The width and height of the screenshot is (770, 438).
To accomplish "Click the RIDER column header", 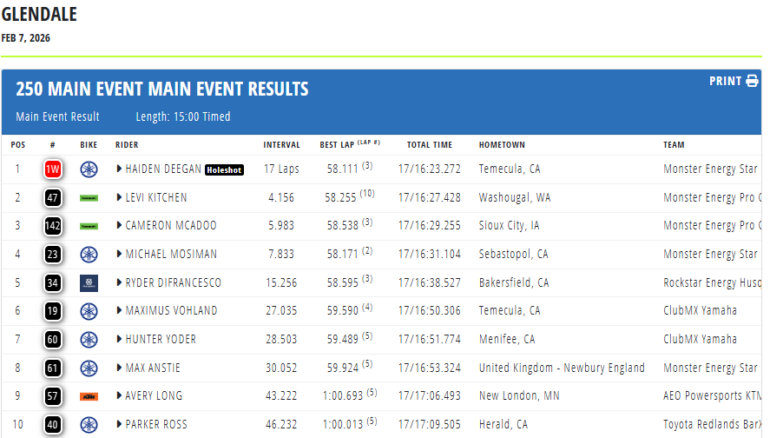I will coord(127,144).
